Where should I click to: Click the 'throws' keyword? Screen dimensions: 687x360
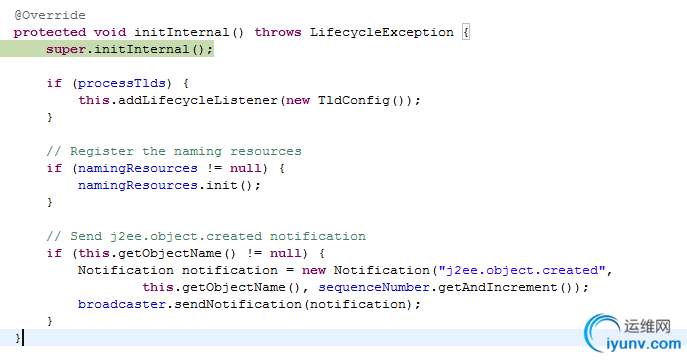point(278,32)
